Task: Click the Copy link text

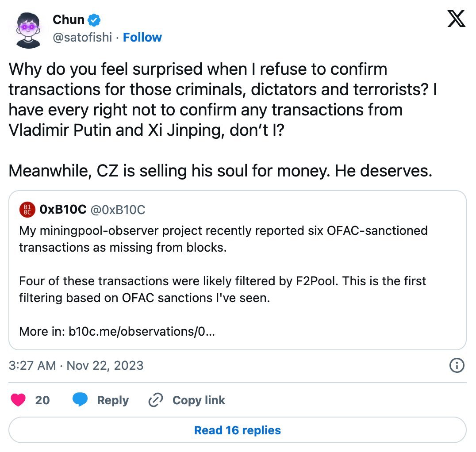Action: click(x=199, y=400)
